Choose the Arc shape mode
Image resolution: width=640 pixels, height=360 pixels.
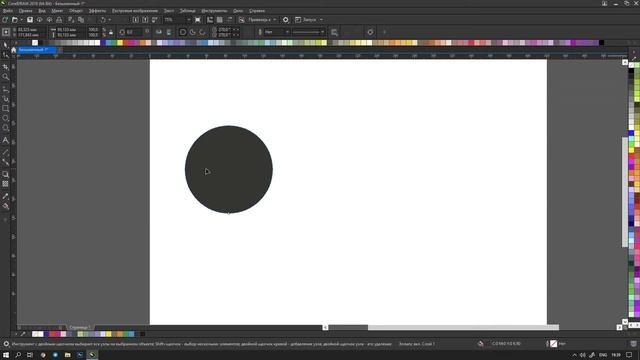pyautogui.click(x=202, y=32)
